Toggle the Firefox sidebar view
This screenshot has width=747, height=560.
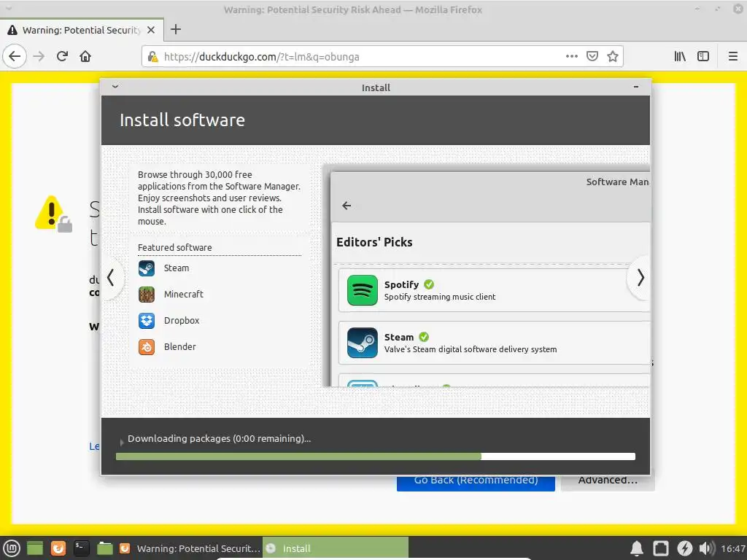coord(703,57)
